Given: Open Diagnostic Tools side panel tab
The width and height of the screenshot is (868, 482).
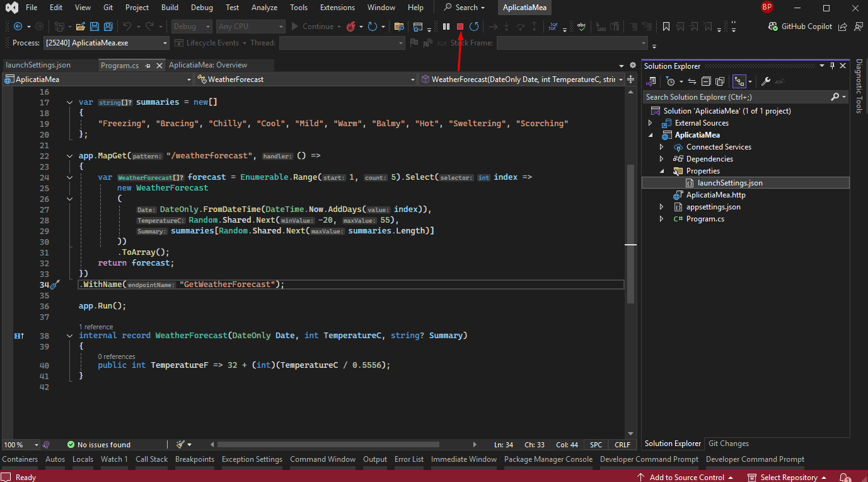Looking at the screenshot, I should point(859,86).
